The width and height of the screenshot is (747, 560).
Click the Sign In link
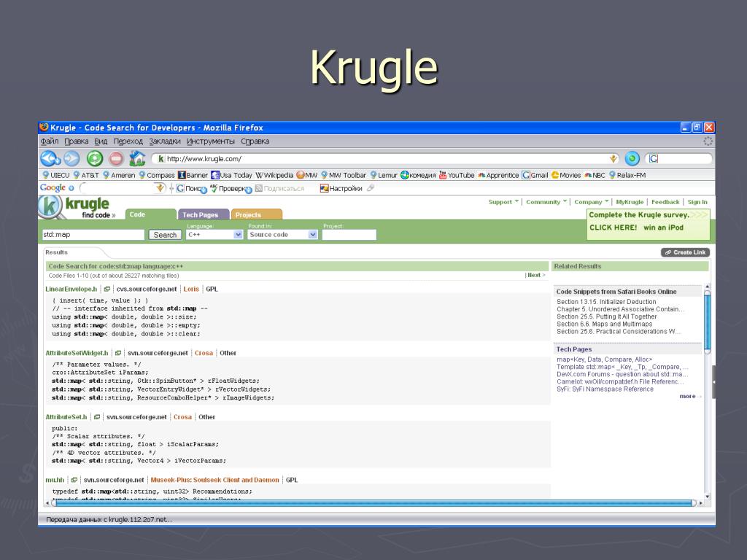(x=697, y=202)
